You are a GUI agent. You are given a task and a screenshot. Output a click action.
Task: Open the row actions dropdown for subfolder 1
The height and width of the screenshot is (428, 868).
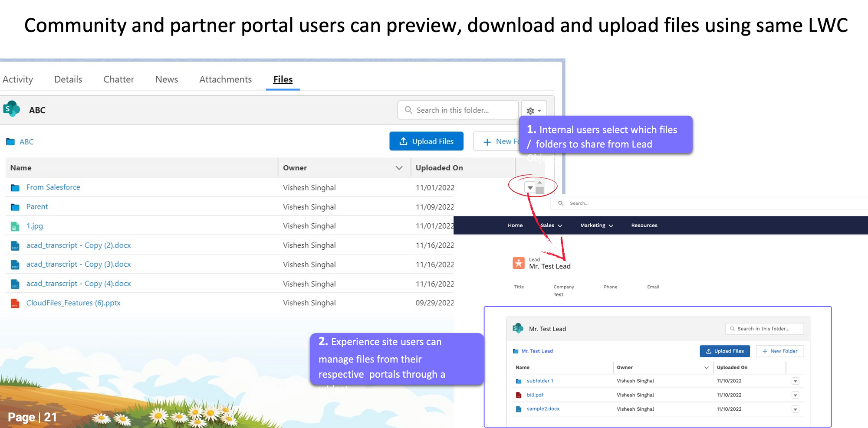[x=796, y=381]
